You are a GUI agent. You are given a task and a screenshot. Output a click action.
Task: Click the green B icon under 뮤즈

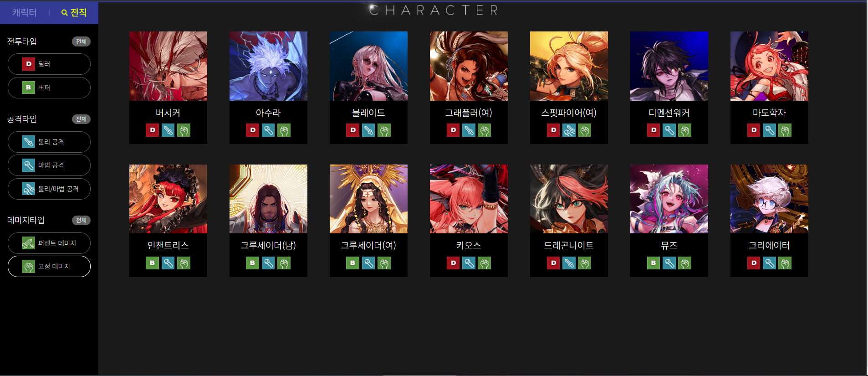[x=654, y=263]
